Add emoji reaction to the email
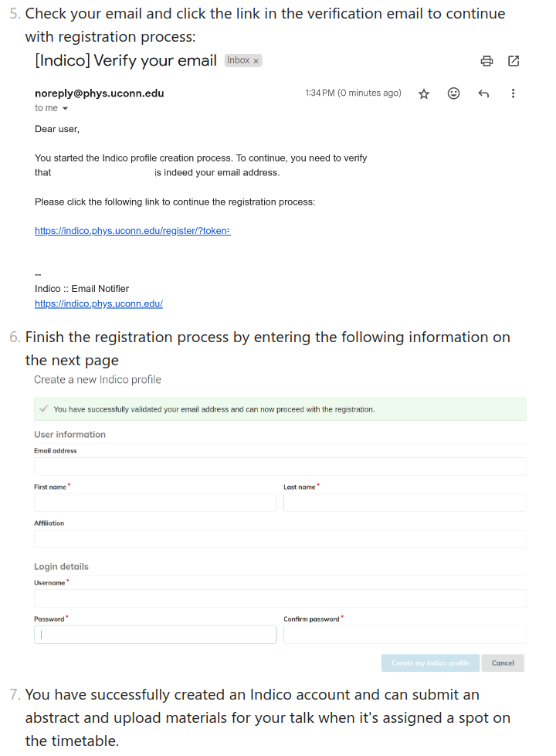Screen dimensions: 556x756 [x=454, y=93]
